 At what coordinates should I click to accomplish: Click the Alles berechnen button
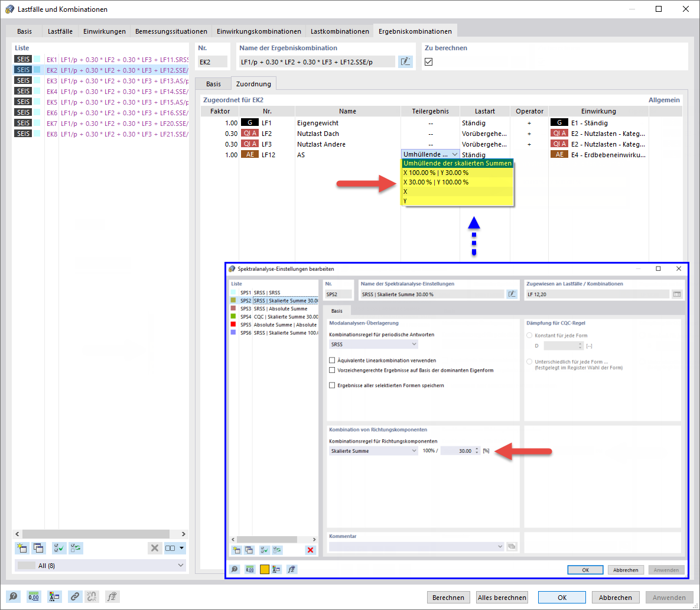[502, 598]
